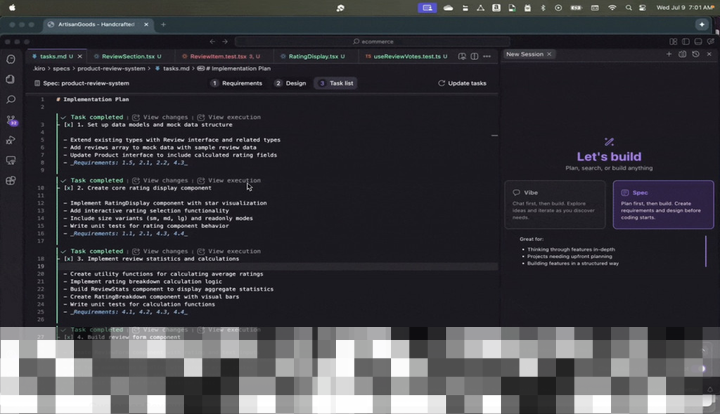Click the open preview icon beside editor tabs
The image size is (720, 414).
pyautogui.click(x=462, y=56)
